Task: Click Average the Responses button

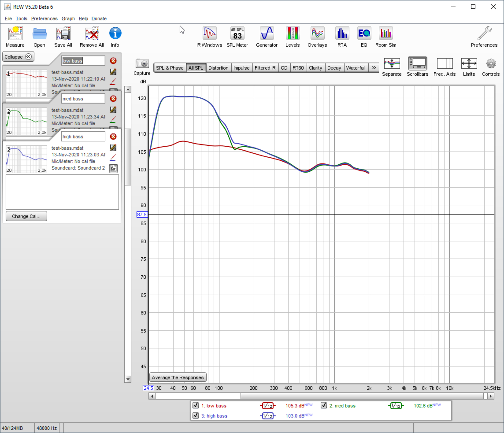Action: (178, 377)
